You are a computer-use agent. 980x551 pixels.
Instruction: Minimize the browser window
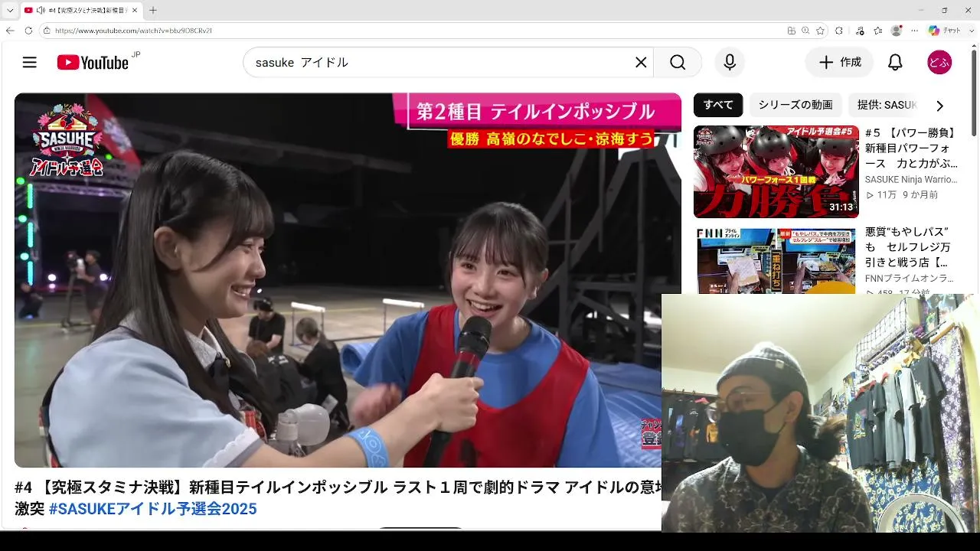920,10
